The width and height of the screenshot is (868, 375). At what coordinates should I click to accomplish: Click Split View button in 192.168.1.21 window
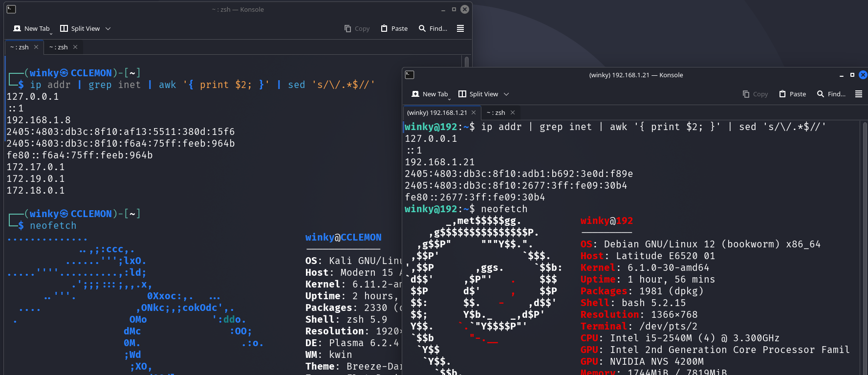pos(479,94)
